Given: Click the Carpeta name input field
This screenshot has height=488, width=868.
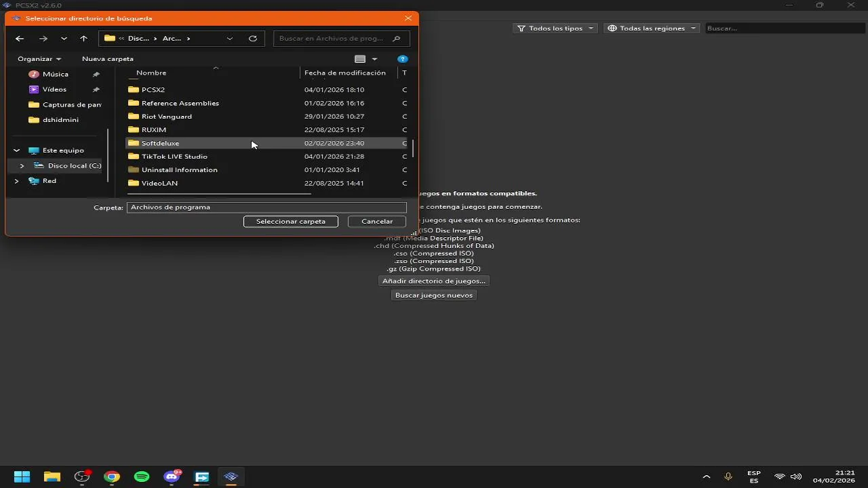Looking at the screenshot, I should [267, 207].
